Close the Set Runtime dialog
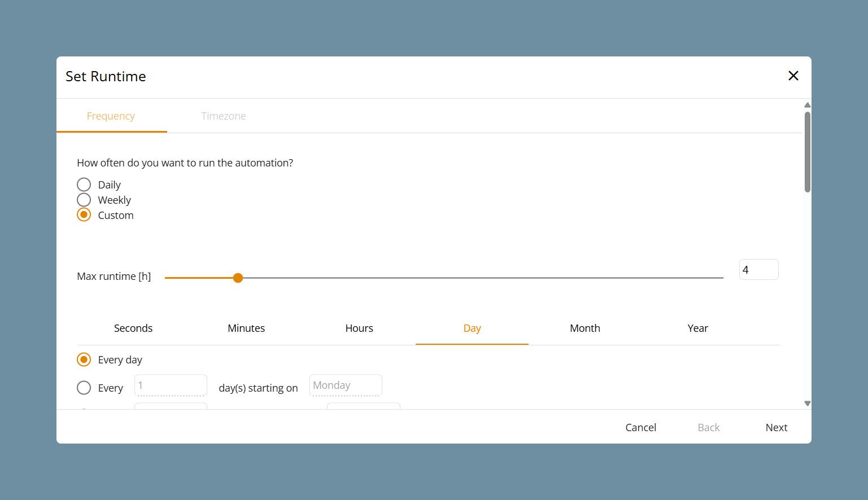This screenshot has width=868, height=500. point(793,76)
